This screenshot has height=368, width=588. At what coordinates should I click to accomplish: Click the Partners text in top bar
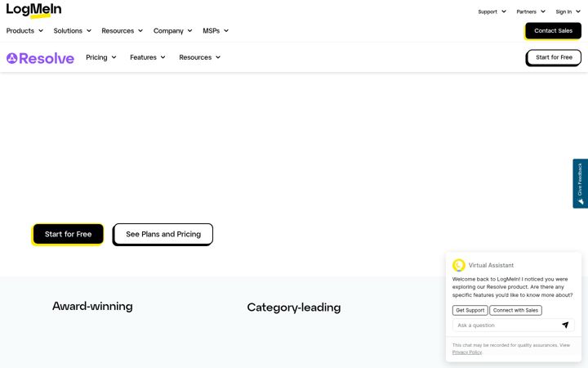(526, 11)
